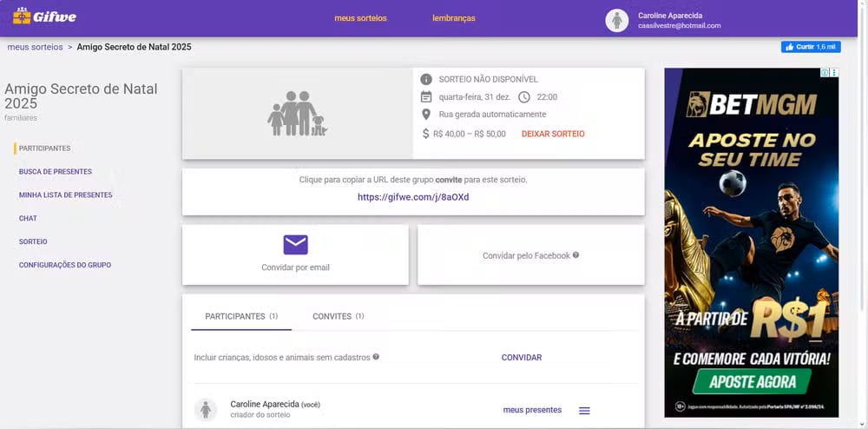This screenshot has height=429, width=868.
Task: Open CHAT in the sidebar
Action: click(x=28, y=218)
